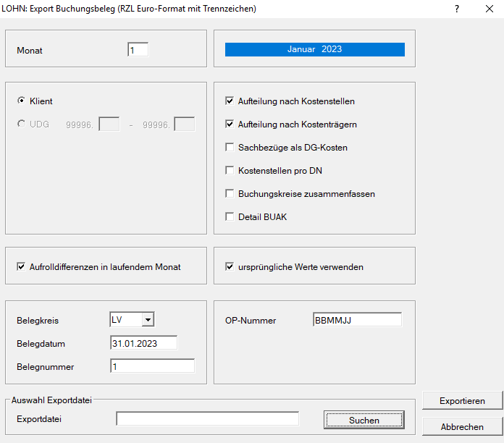The width and height of the screenshot is (504, 443).
Task: Check the Kostenstellen pro DN option
Action: pyautogui.click(x=230, y=171)
